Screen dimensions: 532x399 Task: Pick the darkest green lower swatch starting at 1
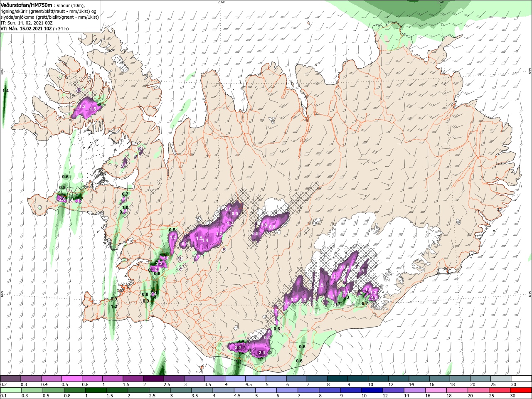(96, 390)
